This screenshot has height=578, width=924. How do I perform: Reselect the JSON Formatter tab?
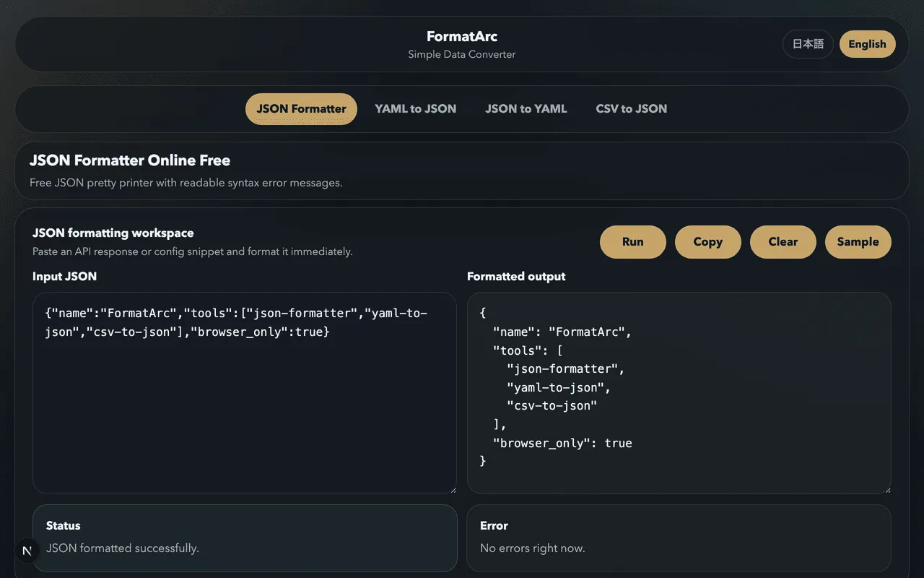coord(301,108)
